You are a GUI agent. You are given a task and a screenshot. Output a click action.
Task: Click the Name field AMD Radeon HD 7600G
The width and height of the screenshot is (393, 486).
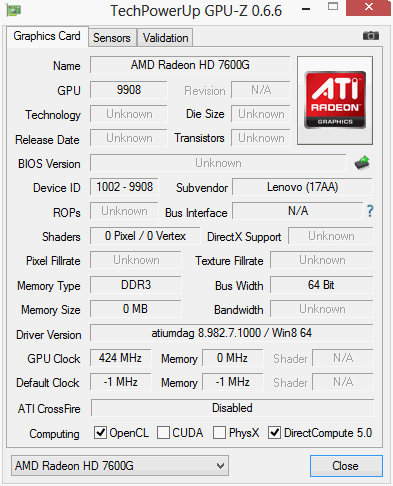click(190, 65)
